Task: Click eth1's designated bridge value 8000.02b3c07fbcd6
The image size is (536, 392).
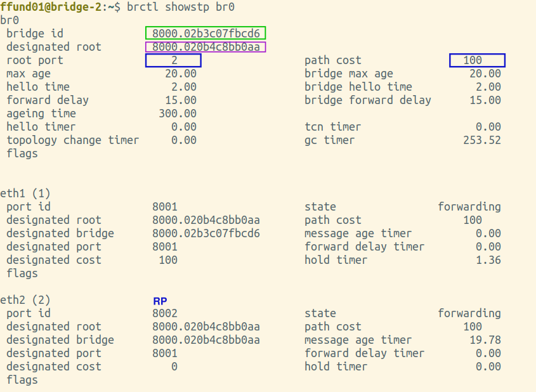Action: pyautogui.click(x=206, y=233)
